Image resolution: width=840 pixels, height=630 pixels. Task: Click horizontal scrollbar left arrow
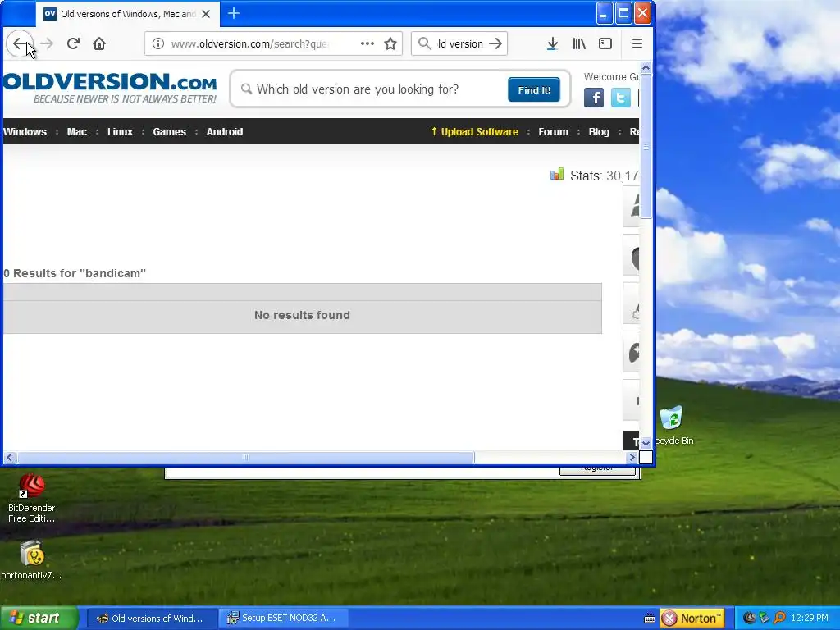[x=9, y=458]
